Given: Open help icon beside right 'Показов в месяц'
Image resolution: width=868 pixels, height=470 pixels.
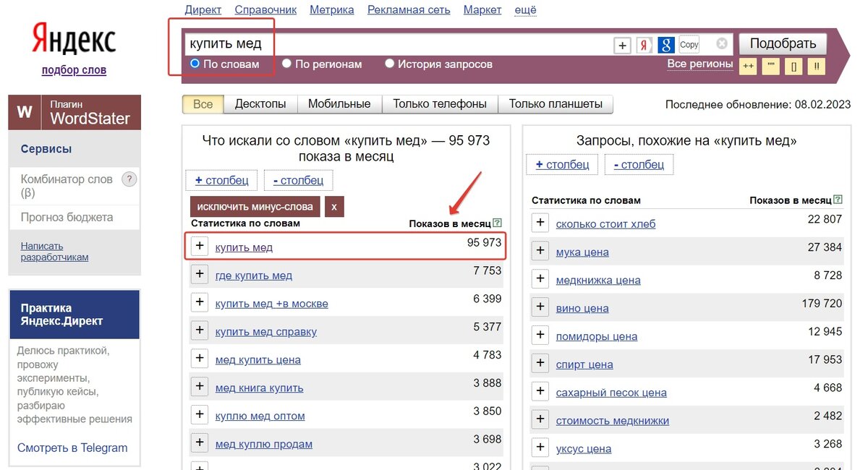Looking at the screenshot, I should pos(838,200).
